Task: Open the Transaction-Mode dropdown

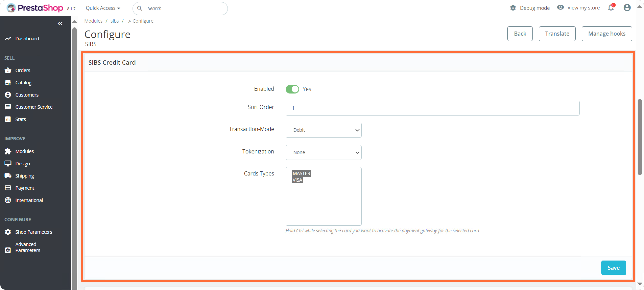Action: (324, 130)
